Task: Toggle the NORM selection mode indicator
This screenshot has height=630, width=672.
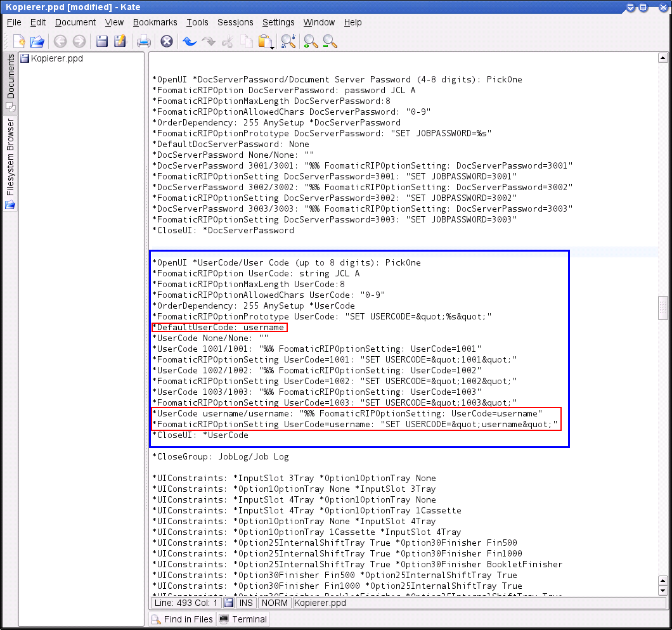Action: click(x=274, y=603)
